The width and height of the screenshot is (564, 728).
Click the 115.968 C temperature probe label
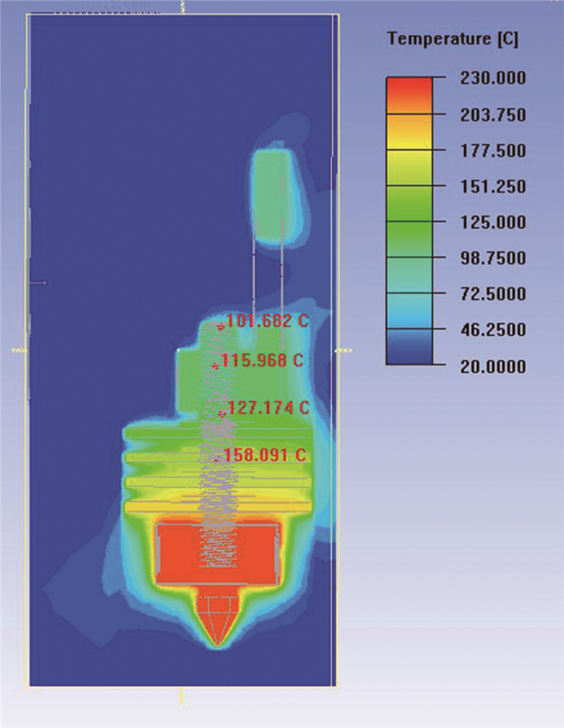coord(262,360)
